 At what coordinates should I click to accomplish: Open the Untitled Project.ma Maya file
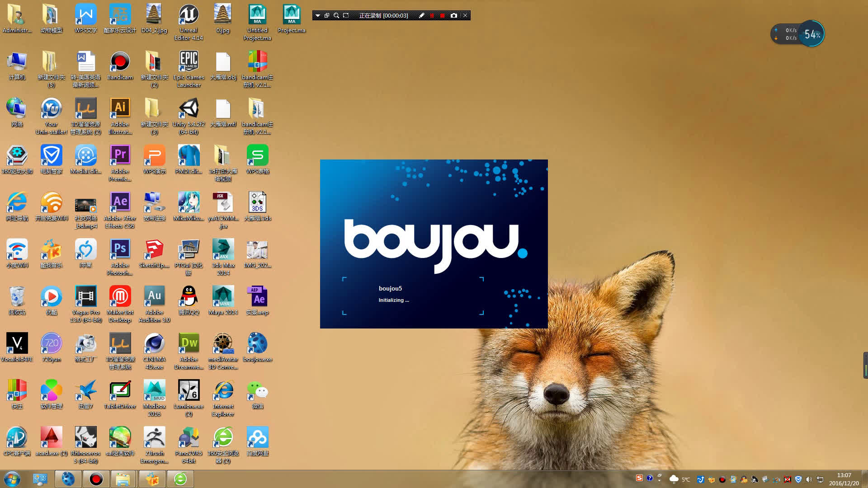click(x=257, y=22)
